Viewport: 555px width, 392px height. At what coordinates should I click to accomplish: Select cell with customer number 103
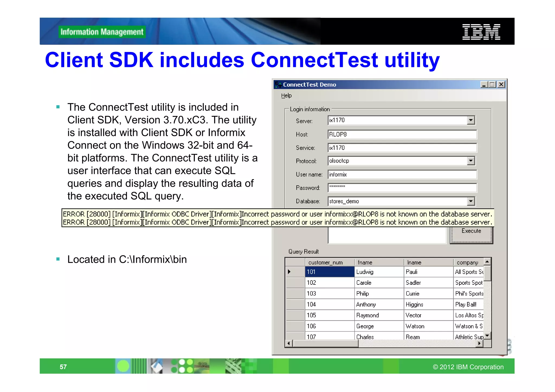tap(330, 293)
